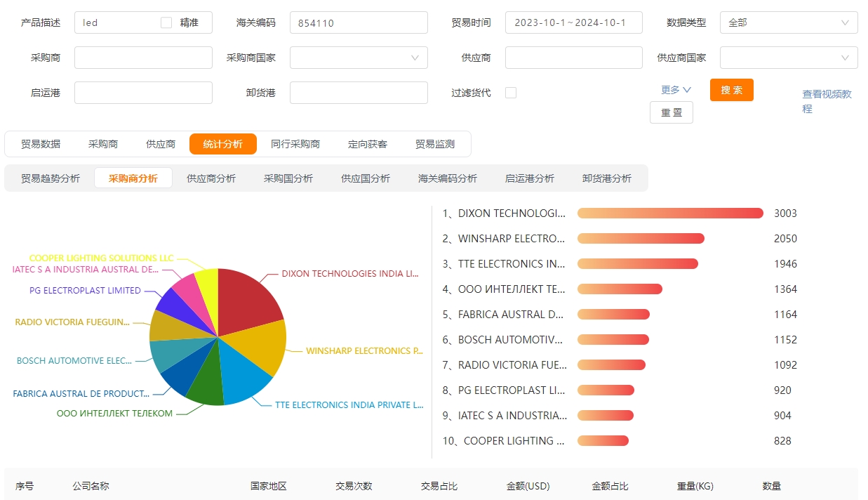Tick the 精准 exact-match checkbox
Image resolution: width=868 pixels, height=500 pixels.
coord(166,22)
